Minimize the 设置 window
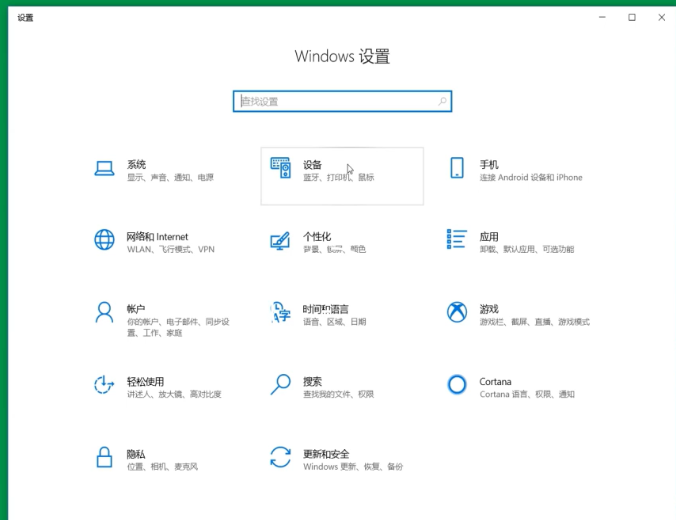The width and height of the screenshot is (676, 520). (x=601, y=17)
